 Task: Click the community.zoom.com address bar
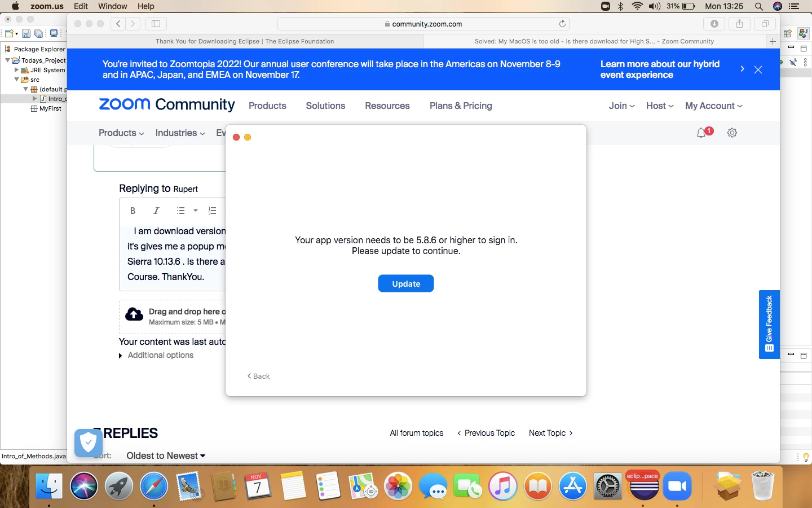pos(423,24)
